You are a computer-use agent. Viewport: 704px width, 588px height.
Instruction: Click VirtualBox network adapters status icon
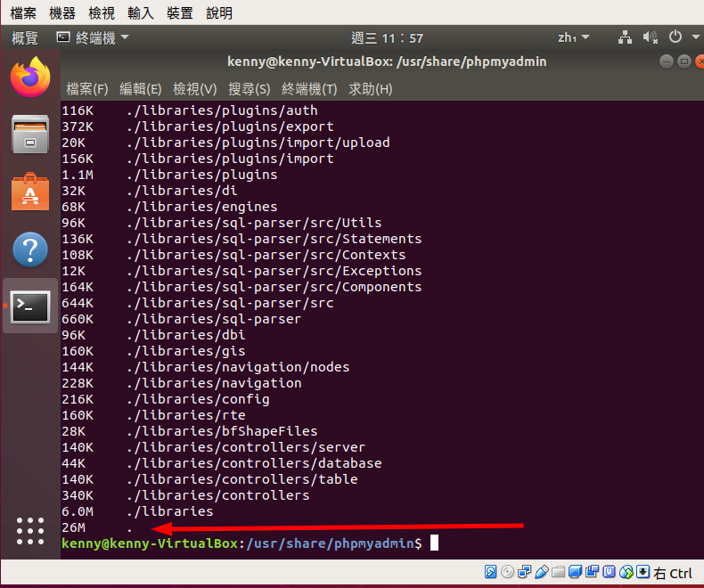coord(524,572)
